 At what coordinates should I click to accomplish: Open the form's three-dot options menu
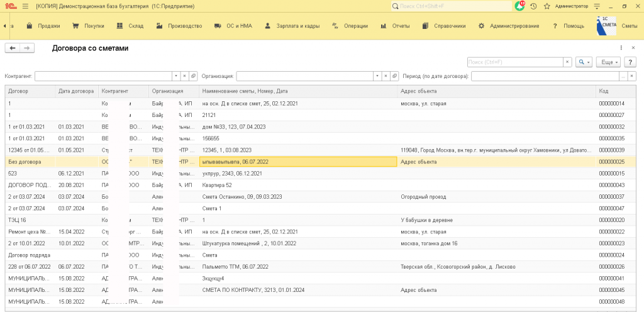click(x=621, y=48)
